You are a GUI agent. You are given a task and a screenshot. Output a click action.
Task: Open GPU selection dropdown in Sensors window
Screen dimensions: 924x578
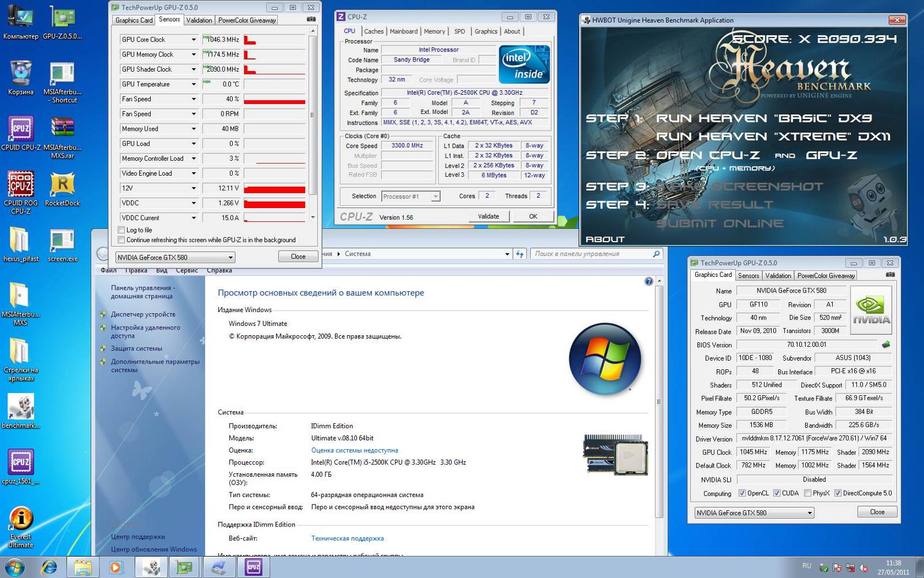click(x=175, y=257)
